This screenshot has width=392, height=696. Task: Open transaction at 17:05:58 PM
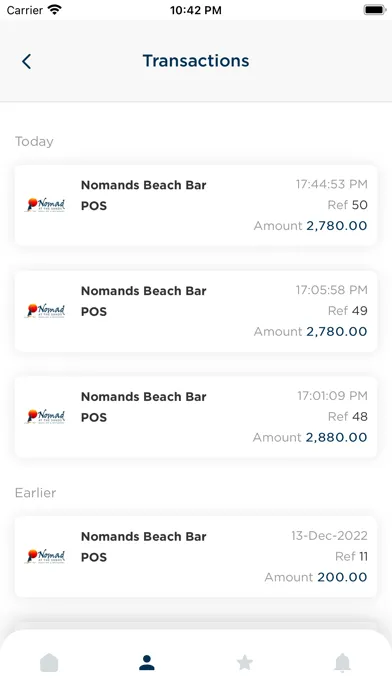coord(196,311)
